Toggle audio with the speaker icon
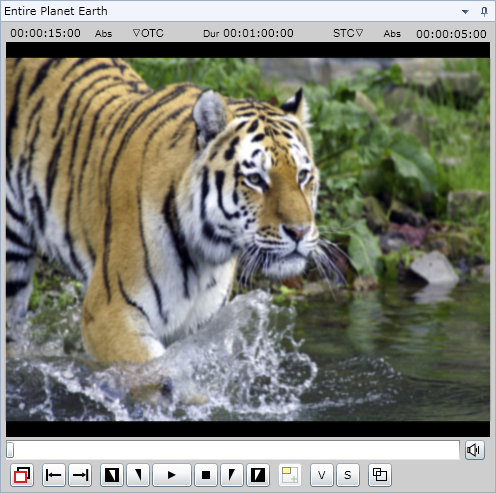The width and height of the screenshot is (496, 493). [x=475, y=450]
